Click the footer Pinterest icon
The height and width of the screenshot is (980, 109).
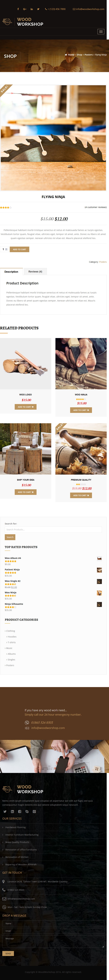coord(34,812)
